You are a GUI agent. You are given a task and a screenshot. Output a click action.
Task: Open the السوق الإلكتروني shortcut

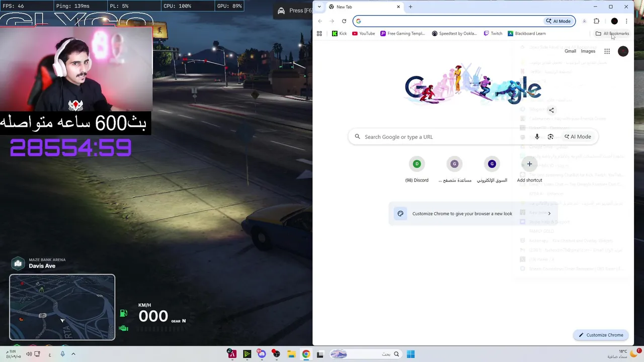(492, 169)
